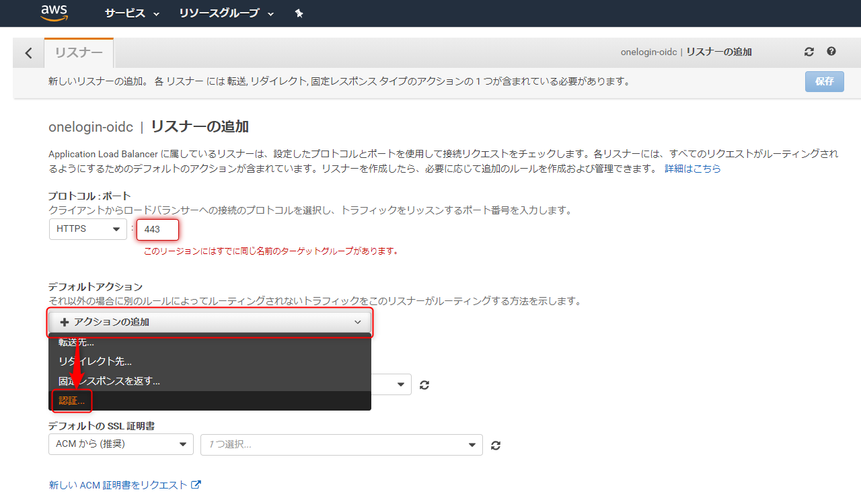Click the back chevron beside リスナー tab
The height and width of the screenshot is (504, 861).
28,53
